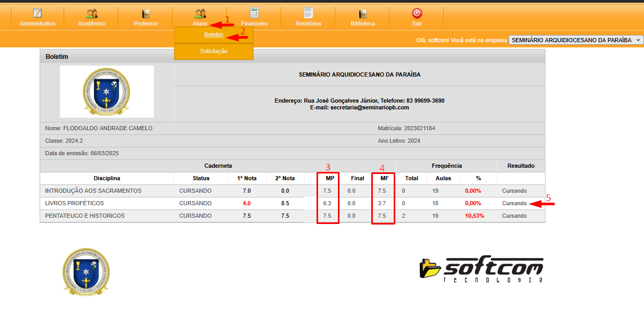Image resolution: width=644 pixels, height=324 pixels.
Task: Click the INTRODUÇÃO AOS SACRAMENTOS row
Action: (x=93, y=191)
